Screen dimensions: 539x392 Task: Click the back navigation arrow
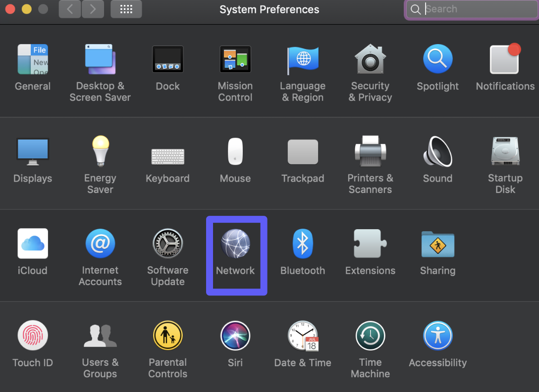coord(70,9)
